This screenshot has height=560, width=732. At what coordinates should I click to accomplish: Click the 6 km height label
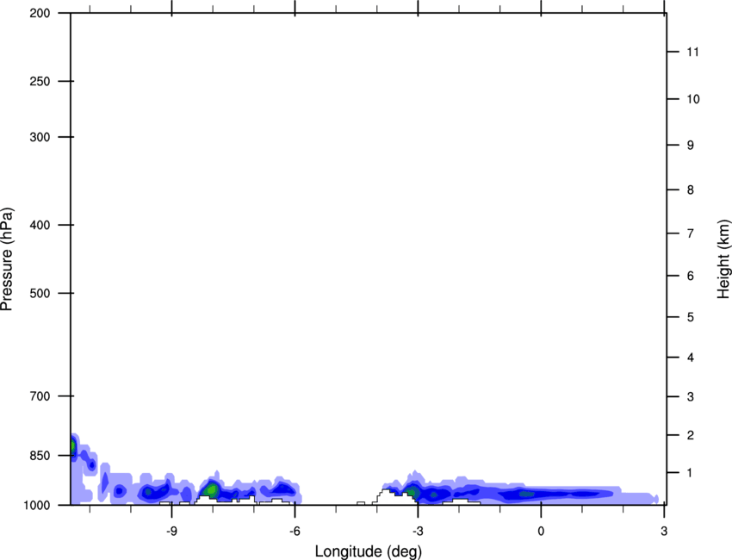point(690,276)
